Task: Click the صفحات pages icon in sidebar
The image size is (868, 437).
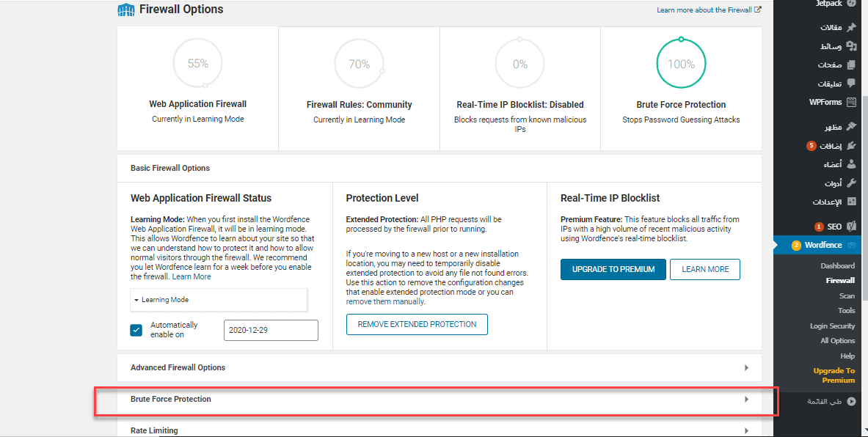Action: point(851,65)
